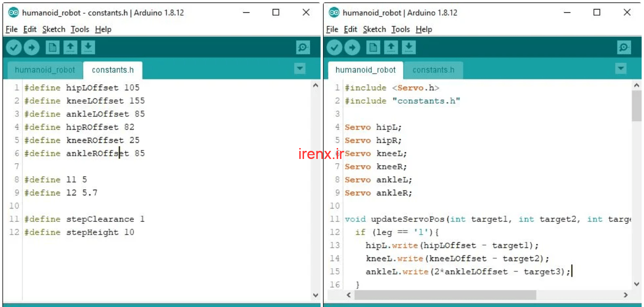Open Serial Monitor in right window

[x=624, y=47]
